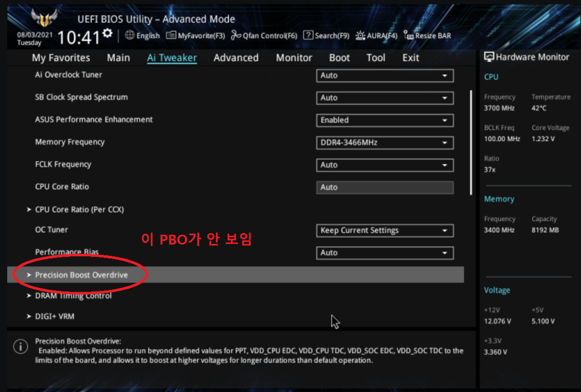The image size is (581, 392).
Task: Click the date 08/03/2021 Tuesday
Action: [x=35, y=39]
